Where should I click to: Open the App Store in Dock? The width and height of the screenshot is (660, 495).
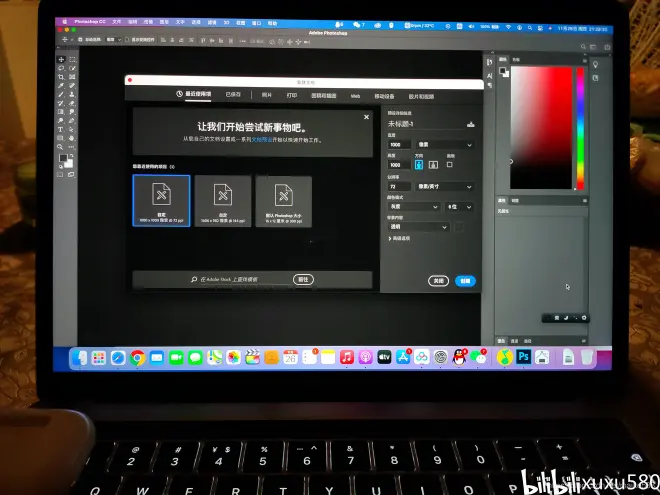(x=403, y=357)
